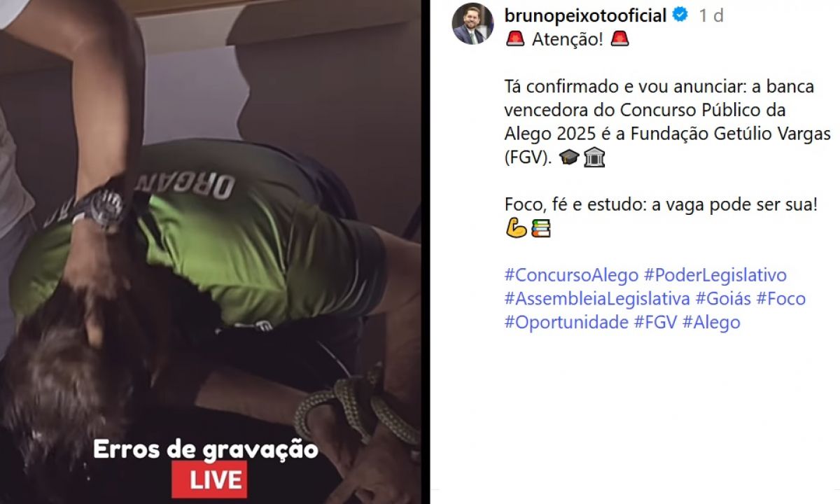Click the blue verified badge icon

(x=679, y=15)
